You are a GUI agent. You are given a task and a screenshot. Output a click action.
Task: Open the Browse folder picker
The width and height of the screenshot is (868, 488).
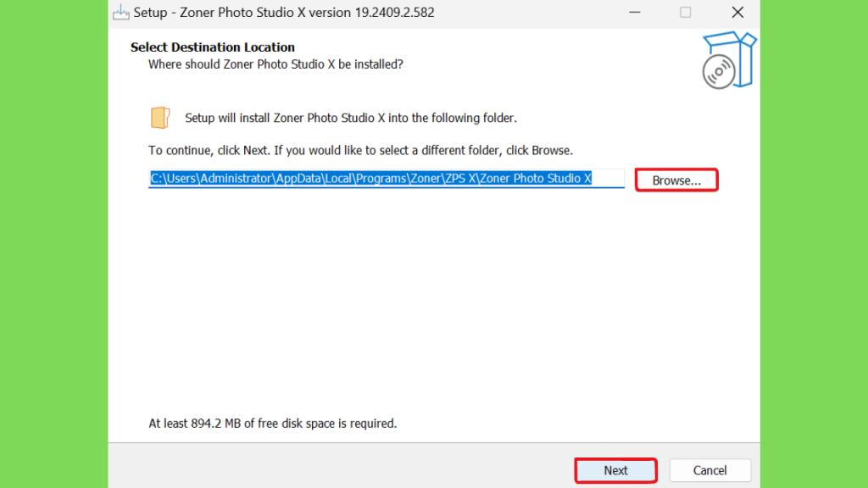(x=676, y=180)
